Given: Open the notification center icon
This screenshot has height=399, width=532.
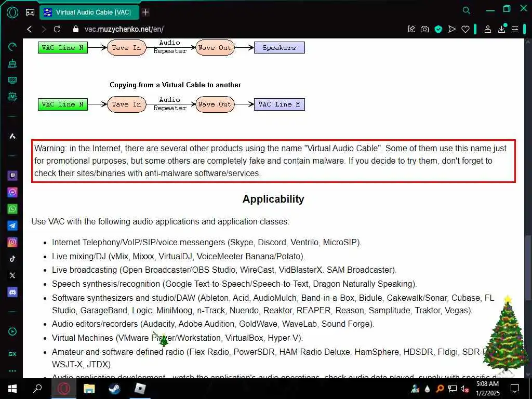Looking at the screenshot, I should click(515, 389).
